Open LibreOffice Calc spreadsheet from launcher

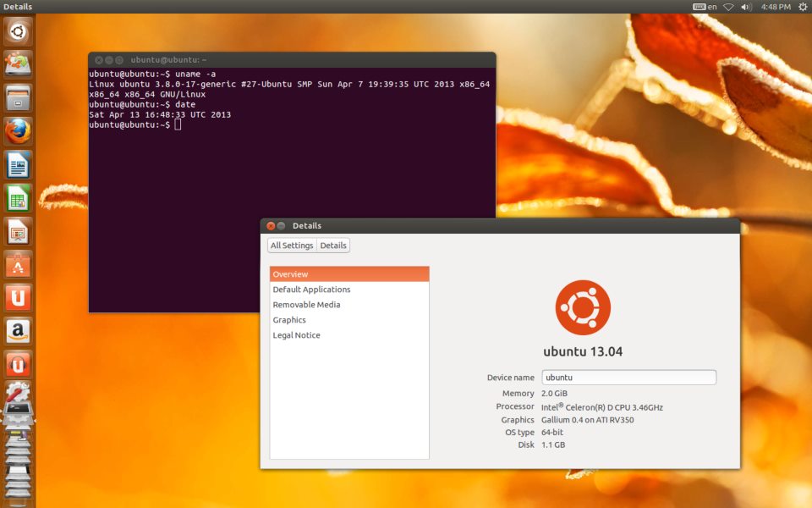pyautogui.click(x=18, y=198)
